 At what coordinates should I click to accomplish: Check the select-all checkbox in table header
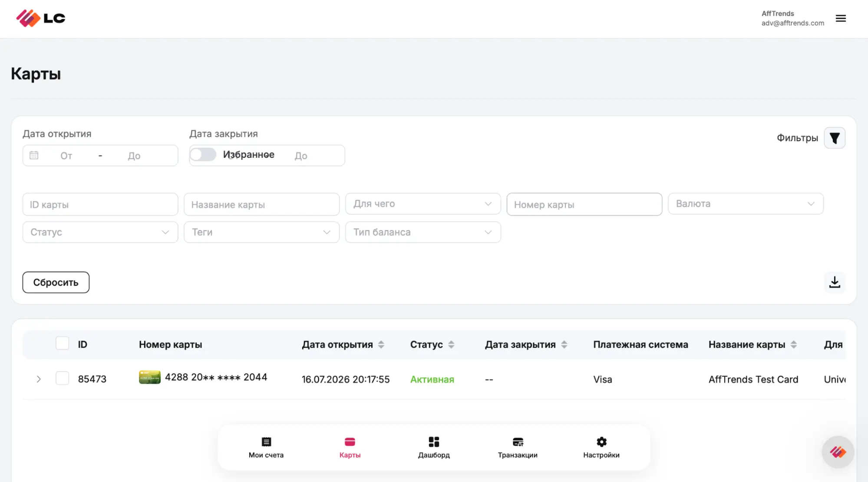pos(63,343)
